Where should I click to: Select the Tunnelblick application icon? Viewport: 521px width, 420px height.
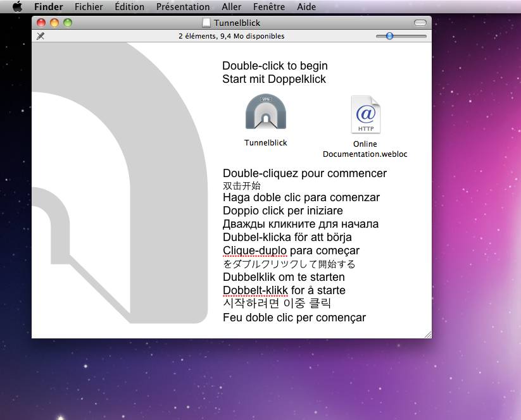tap(266, 111)
